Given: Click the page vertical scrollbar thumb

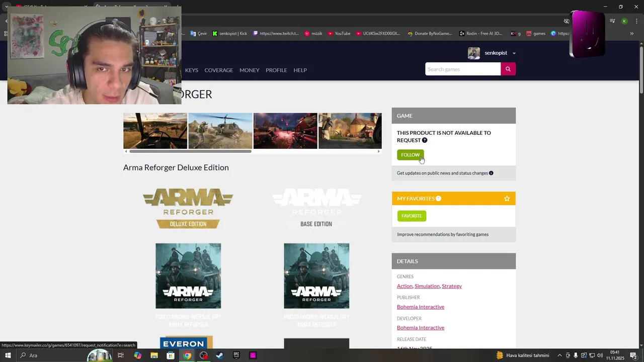Looking at the screenshot, I should point(641,69).
